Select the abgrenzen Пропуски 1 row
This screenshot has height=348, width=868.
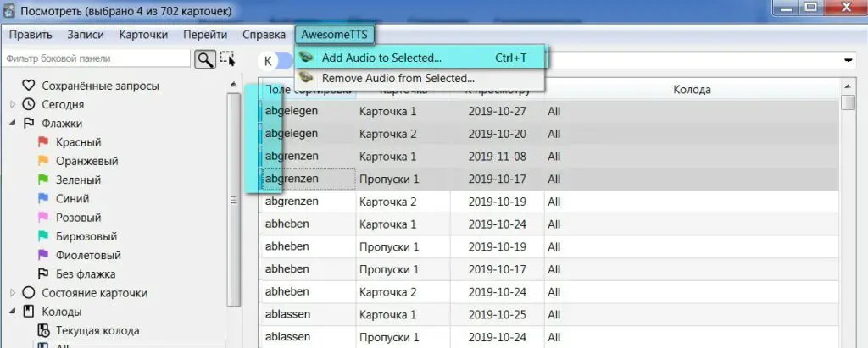[548, 180]
